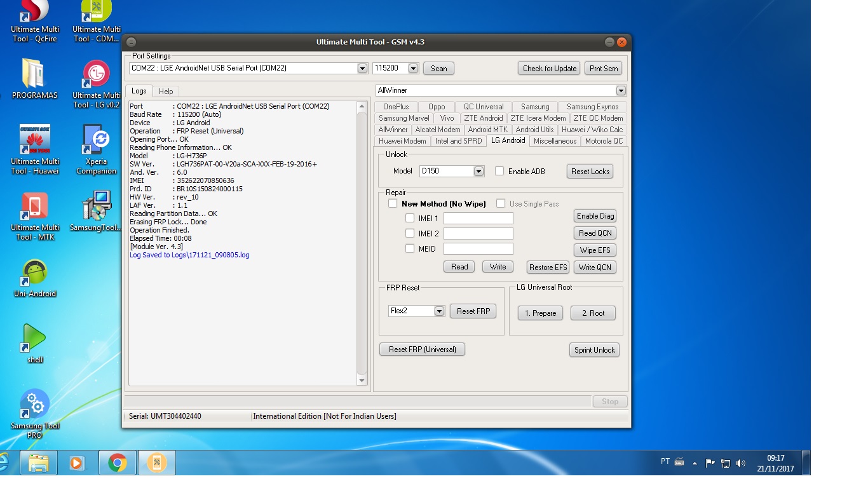
Task: Launch Ultimate Multi Tool - LG v0.2 shortcut
Action: coord(97,85)
